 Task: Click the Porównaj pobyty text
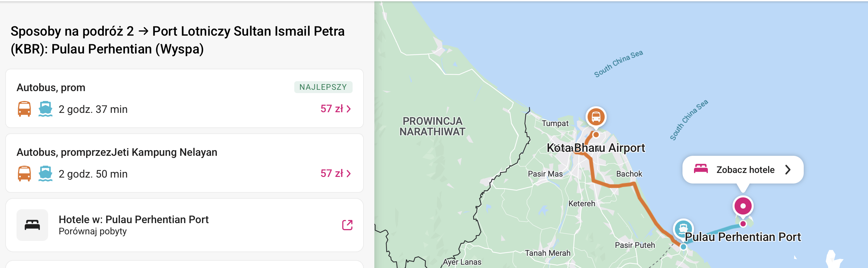(93, 232)
